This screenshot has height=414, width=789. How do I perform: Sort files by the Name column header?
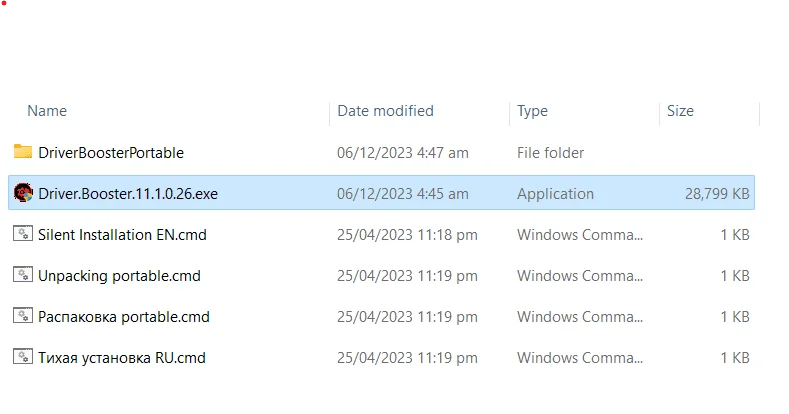[47, 111]
